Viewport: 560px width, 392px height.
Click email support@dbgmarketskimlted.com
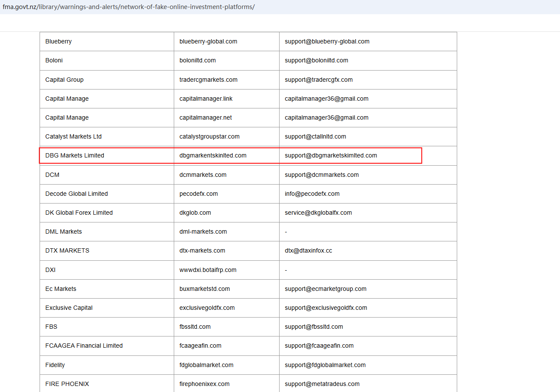click(x=331, y=155)
